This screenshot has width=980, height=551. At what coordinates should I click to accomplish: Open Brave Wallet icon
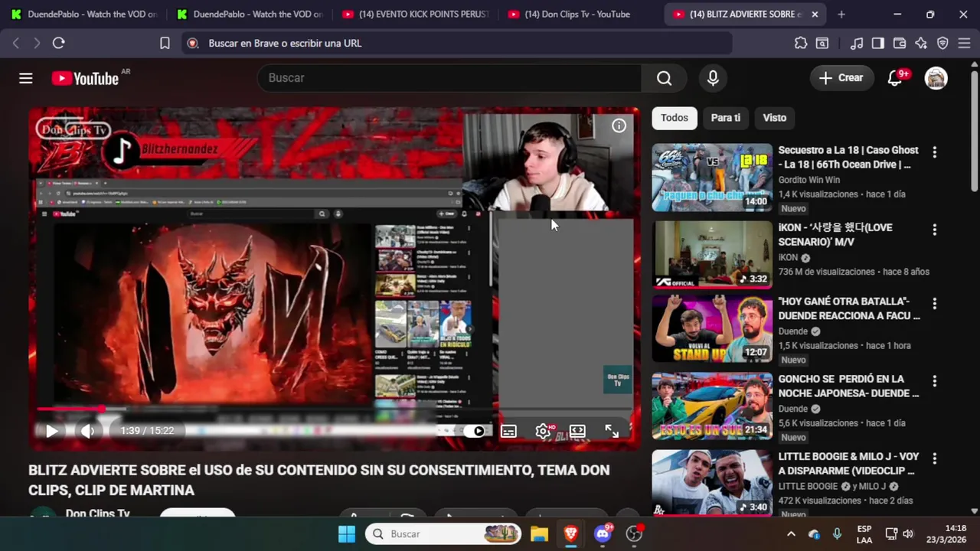coord(899,43)
